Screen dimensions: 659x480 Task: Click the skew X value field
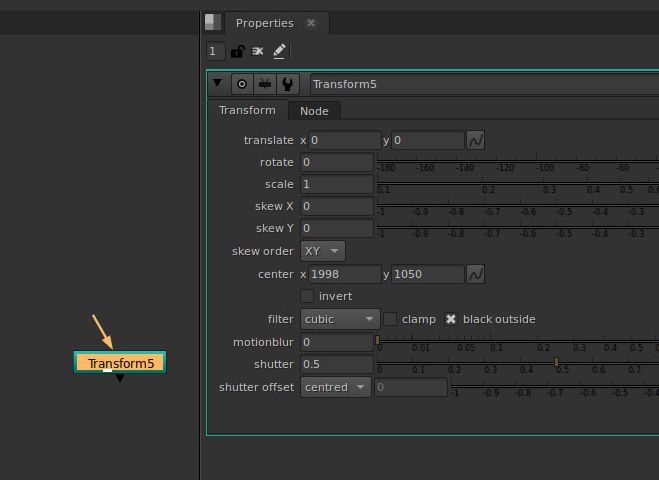337,206
